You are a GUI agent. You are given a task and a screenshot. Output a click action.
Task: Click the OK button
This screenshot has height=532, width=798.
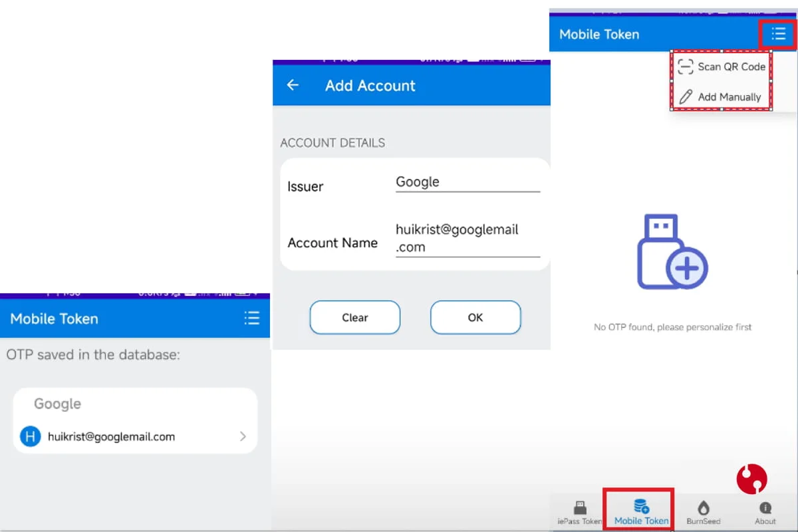[x=475, y=318]
